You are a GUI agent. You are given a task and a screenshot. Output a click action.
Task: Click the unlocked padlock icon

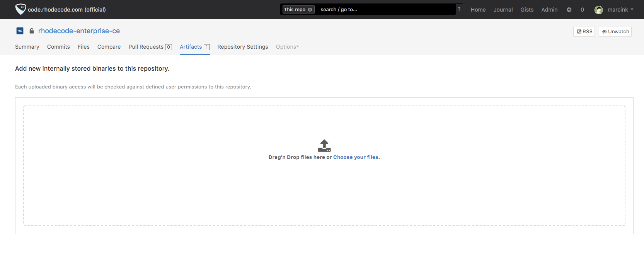32,31
